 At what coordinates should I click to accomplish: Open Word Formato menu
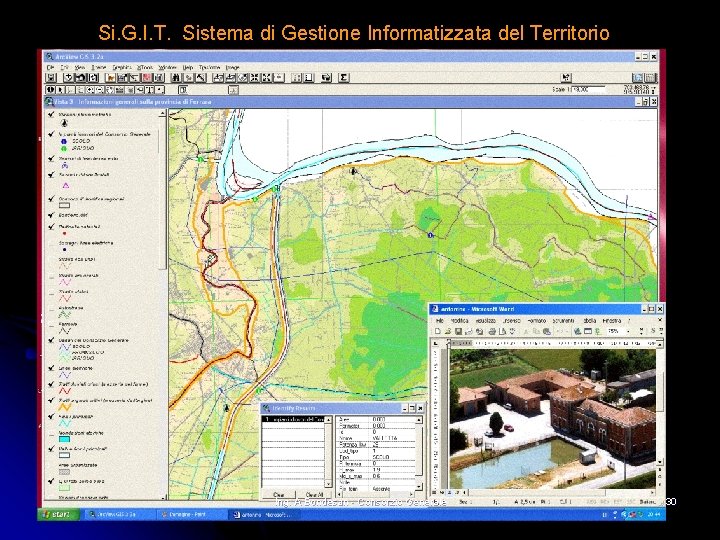(x=537, y=321)
